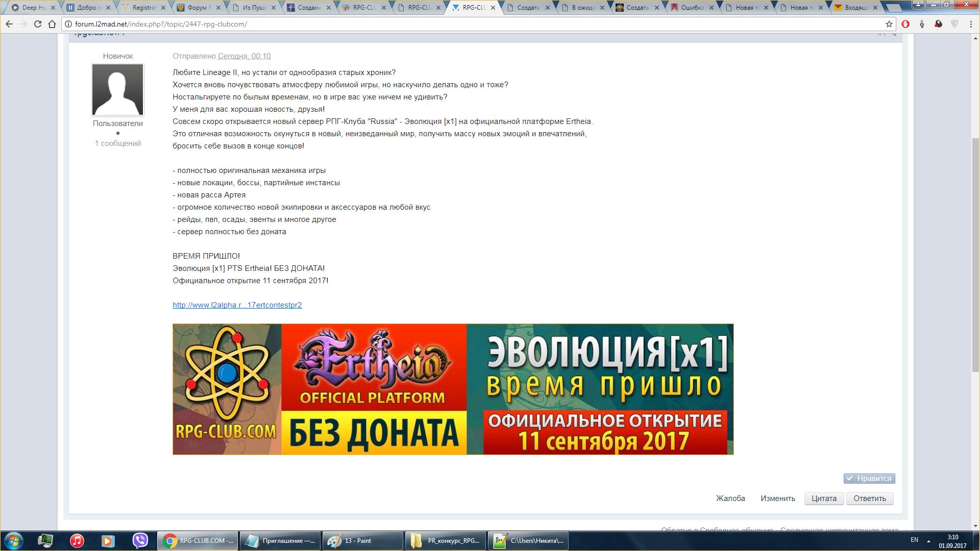Screen dimensions: 980x551
Task: View site information for forum.l2mad.net
Action: (68, 24)
